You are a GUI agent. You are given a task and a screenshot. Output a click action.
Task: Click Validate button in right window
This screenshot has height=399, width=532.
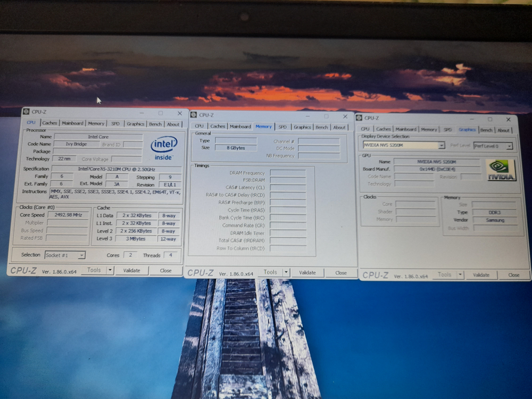click(481, 275)
